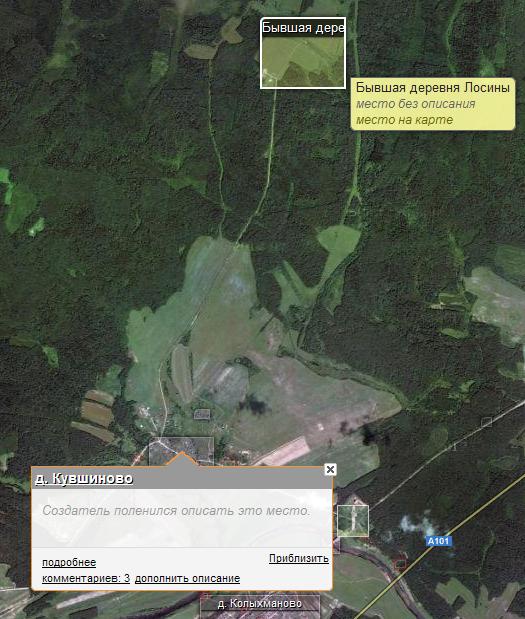Click место без описания tooltip text
The image size is (525, 619).
pyautogui.click(x=416, y=104)
